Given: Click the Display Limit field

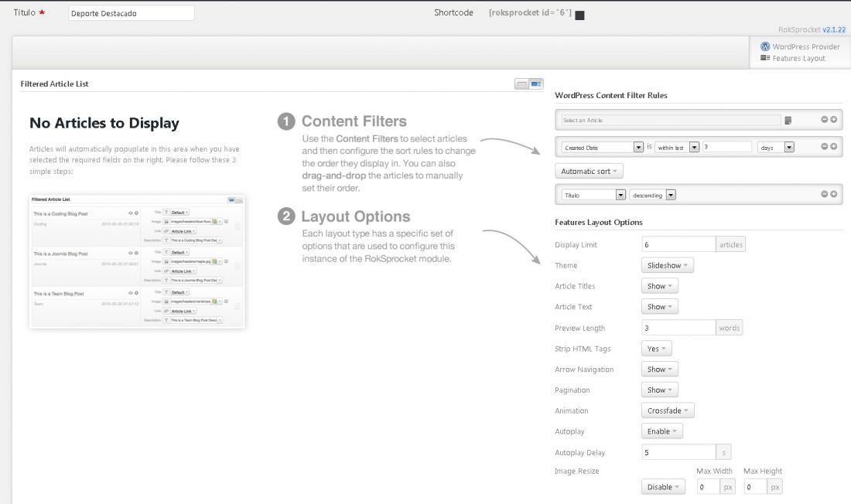Looking at the screenshot, I should click(x=678, y=244).
